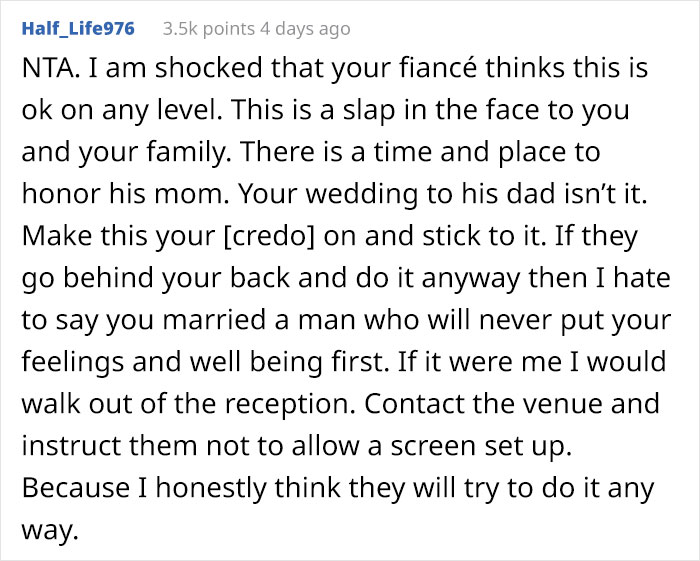The height and width of the screenshot is (561, 700).
Task: Open the Half_Life976 user profile
Action: (x=77, y=28)
